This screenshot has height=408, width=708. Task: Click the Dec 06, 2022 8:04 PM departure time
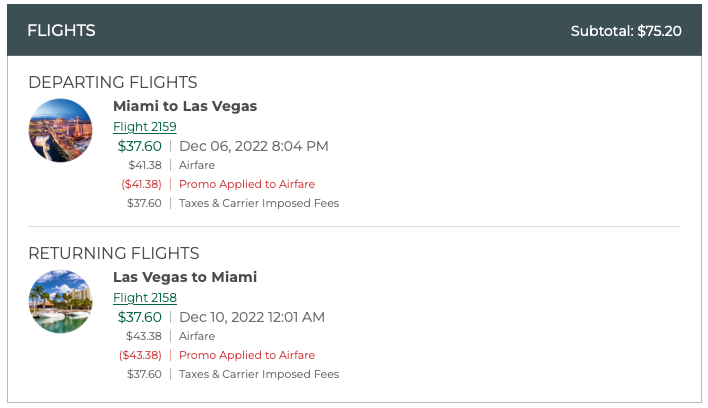click(x=254, y=146)
